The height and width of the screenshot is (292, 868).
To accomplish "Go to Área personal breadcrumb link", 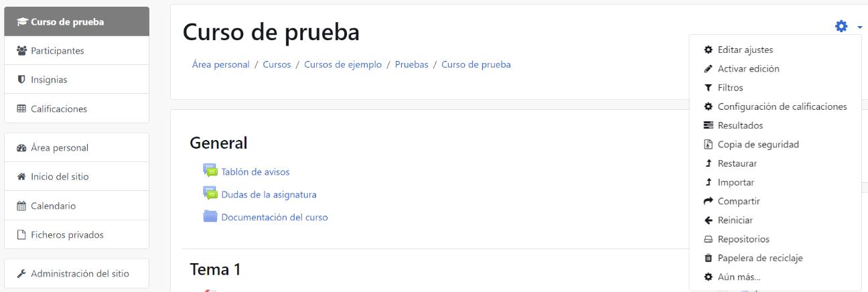I will coord(220,64).
